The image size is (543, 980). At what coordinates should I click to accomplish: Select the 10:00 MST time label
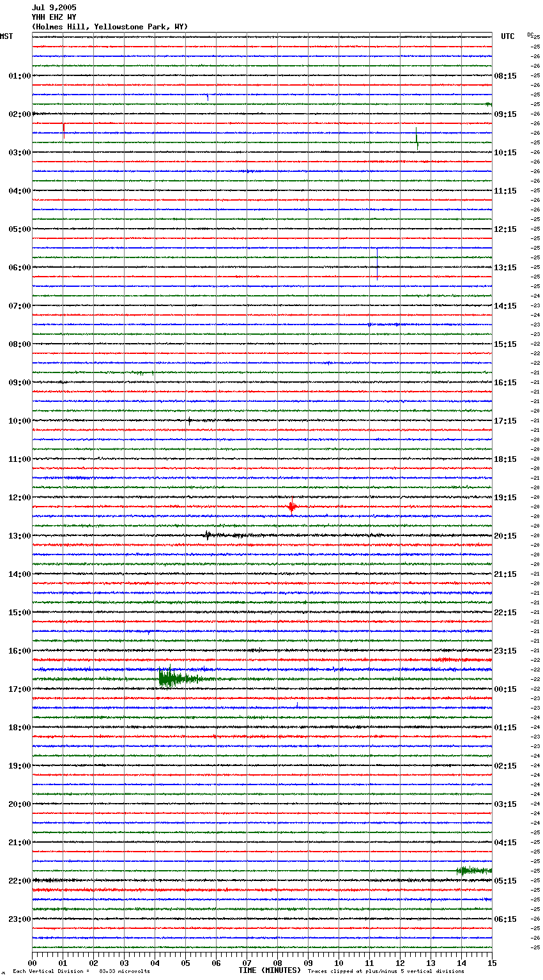pyautogui.click(x=20, y=421)
